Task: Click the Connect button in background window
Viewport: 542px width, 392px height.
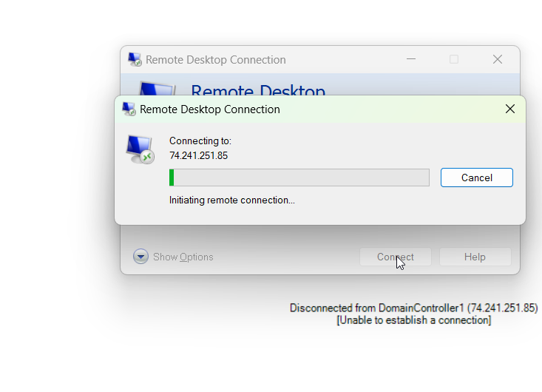Action: 396,257
